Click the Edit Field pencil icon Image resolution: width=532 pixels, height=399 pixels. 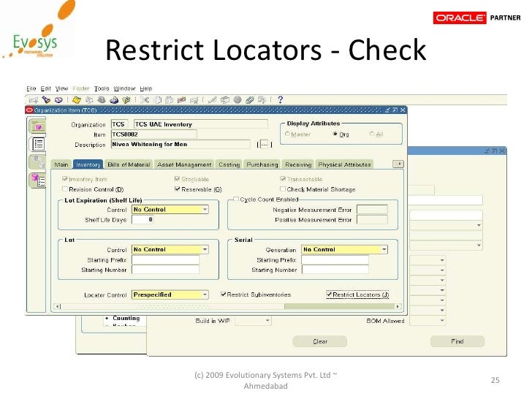click(x=213, y=99)
